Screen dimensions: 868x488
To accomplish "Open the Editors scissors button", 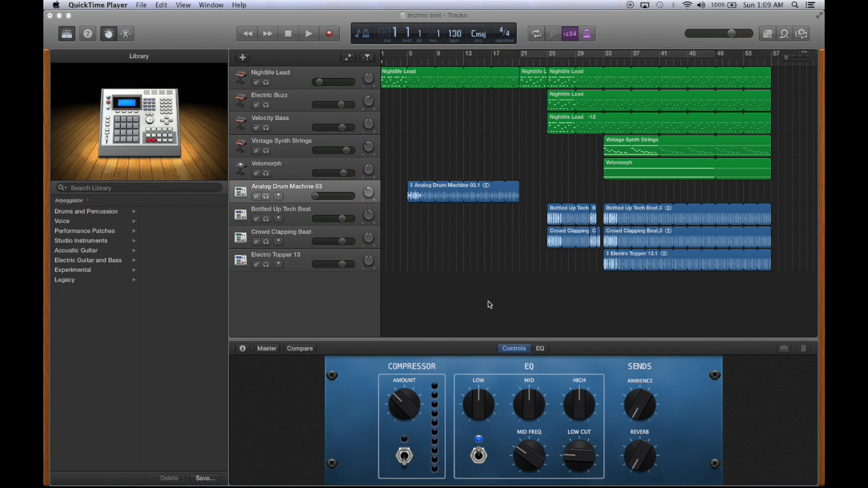I will (126, 33).
